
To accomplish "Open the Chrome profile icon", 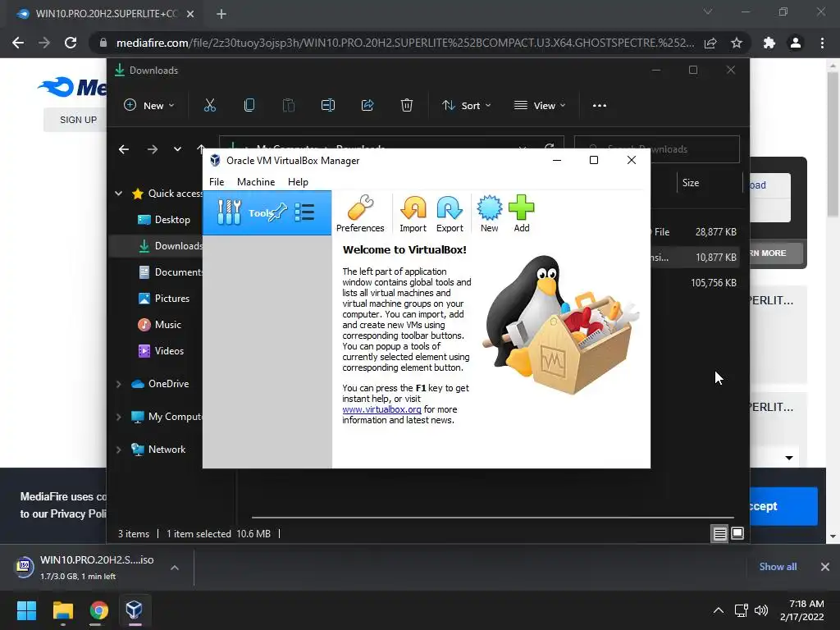I will [x=796, y=43].
